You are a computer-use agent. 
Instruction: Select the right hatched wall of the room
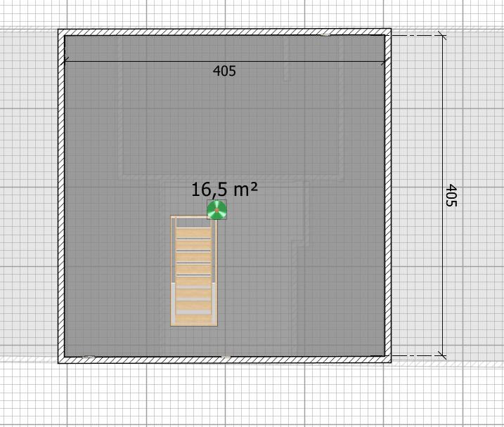tap(387, 197)
